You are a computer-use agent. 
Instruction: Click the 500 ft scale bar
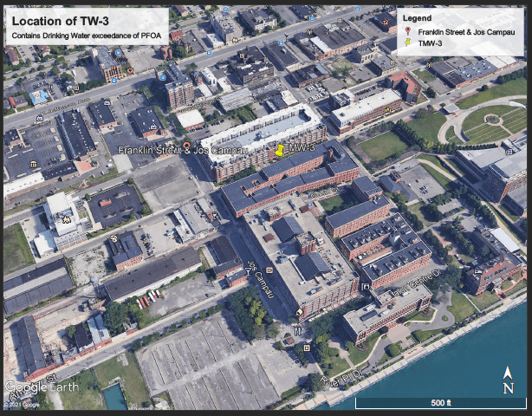pos(441,403)
